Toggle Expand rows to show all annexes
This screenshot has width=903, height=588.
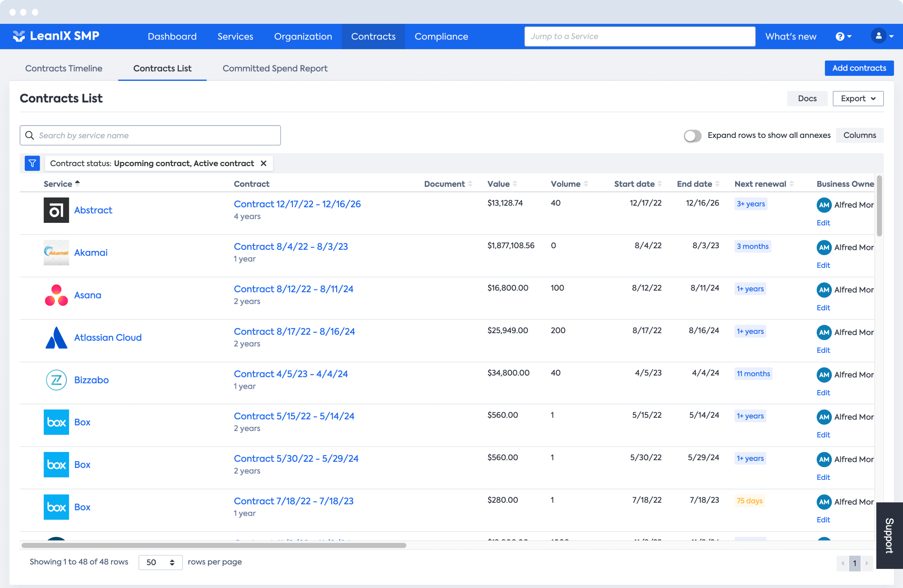(x=692, y=135)
